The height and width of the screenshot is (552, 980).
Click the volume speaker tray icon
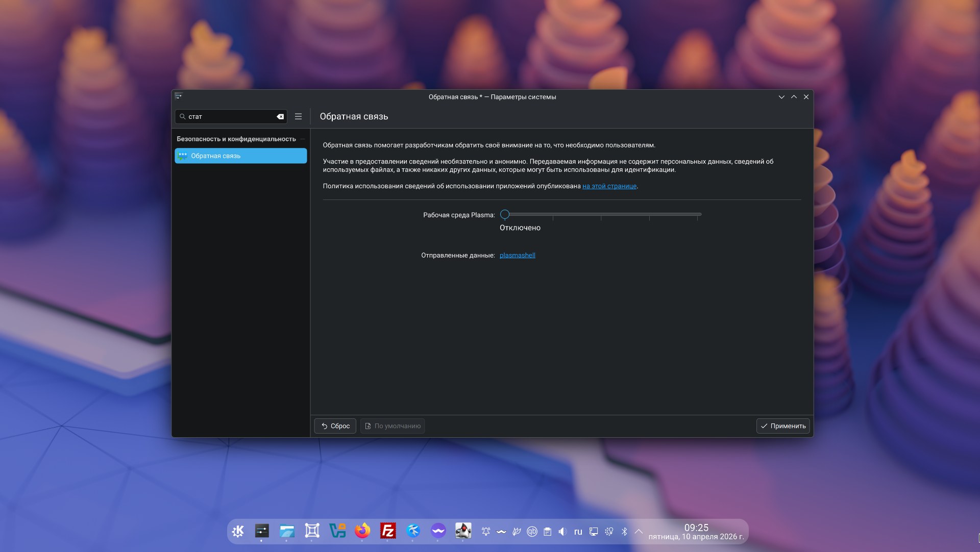(562, 532)
